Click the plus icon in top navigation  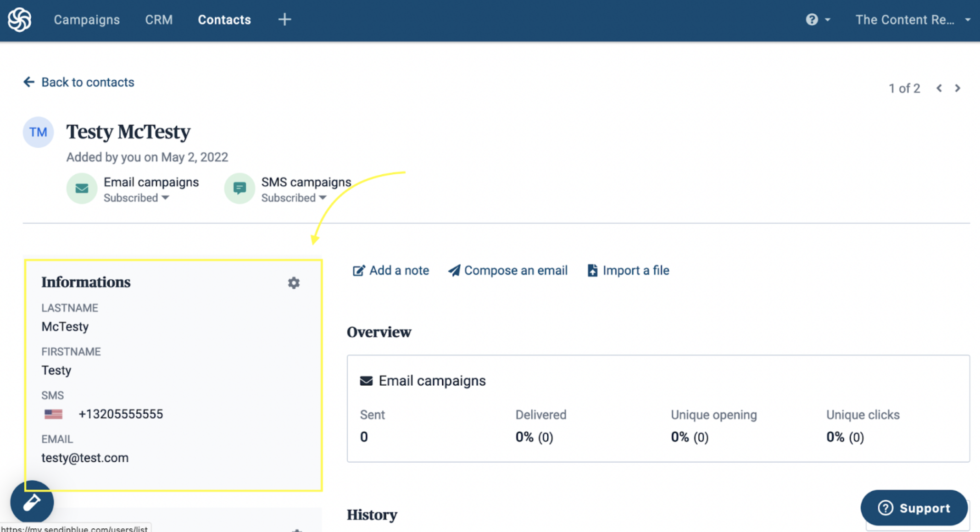click(x=284, y=20)
